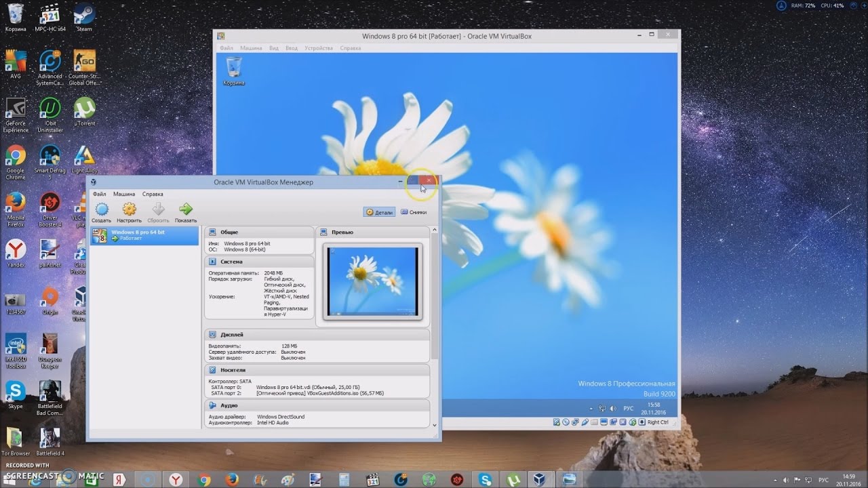
Task: Click VirtualBox cube icon in host taskbar
Action: [x=540, y=479]
